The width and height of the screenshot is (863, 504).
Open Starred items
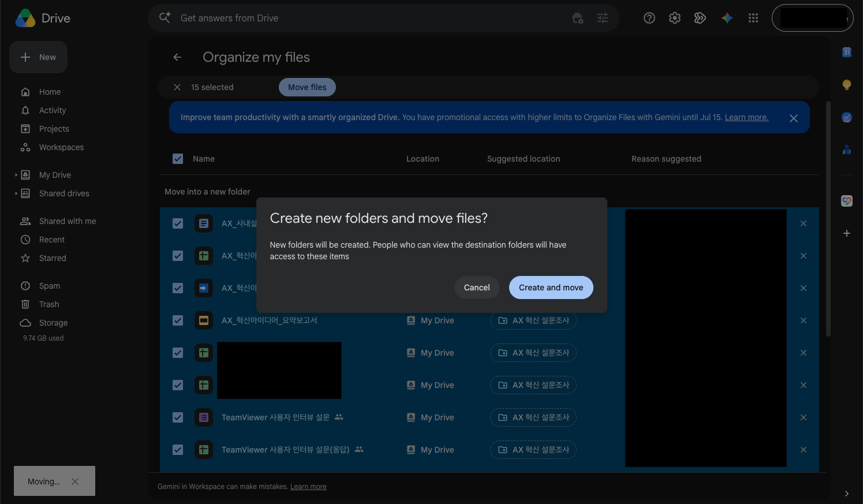53,258
